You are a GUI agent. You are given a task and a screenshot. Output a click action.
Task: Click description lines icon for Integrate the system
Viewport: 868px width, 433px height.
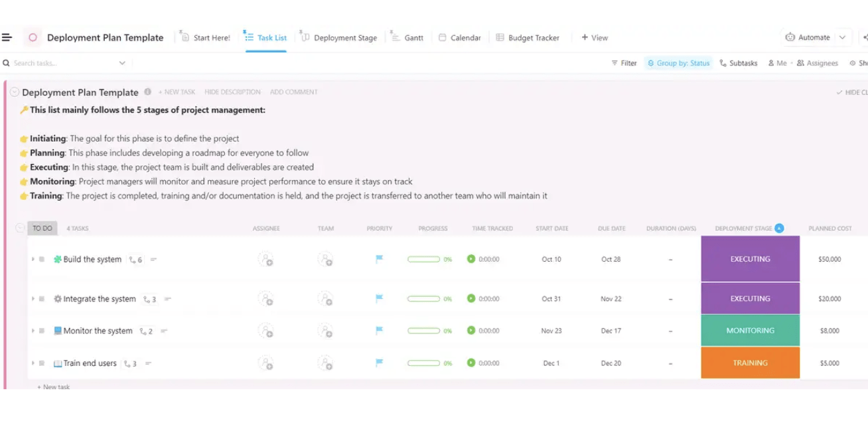tap(168, 299)
